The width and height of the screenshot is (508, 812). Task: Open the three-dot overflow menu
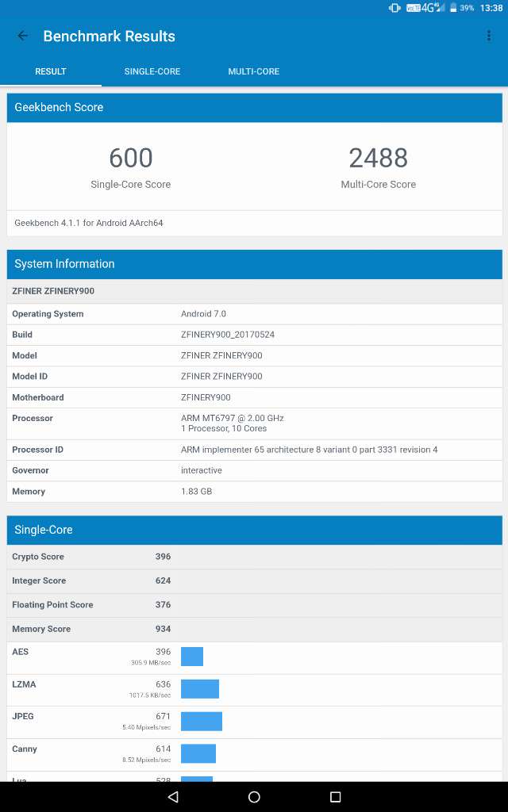point(489,36)
